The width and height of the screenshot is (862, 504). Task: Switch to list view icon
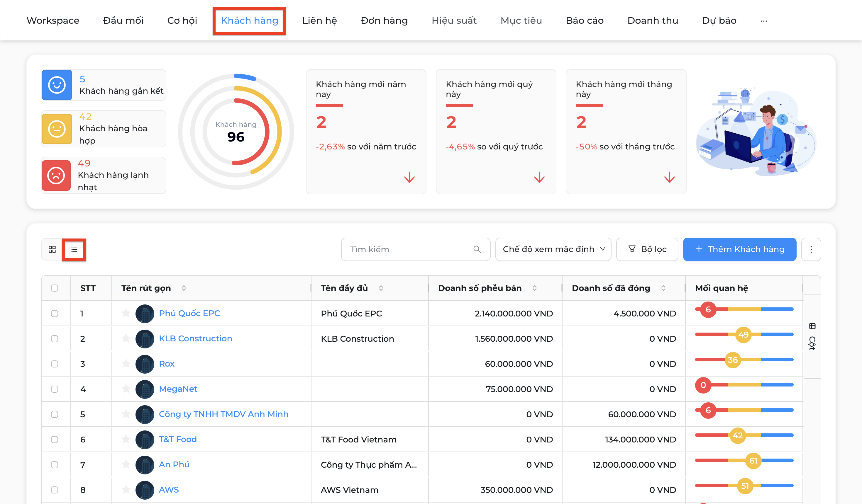pos(74,249)
